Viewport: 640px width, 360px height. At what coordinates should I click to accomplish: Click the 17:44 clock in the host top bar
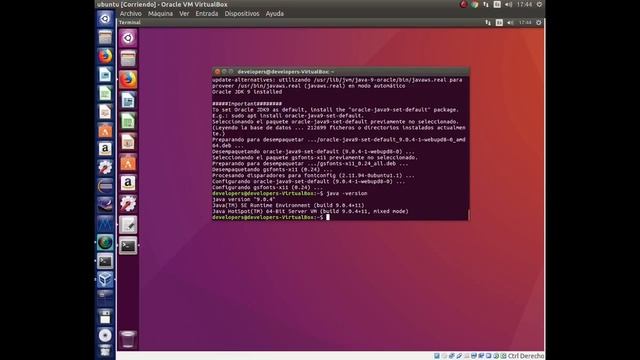524,4
